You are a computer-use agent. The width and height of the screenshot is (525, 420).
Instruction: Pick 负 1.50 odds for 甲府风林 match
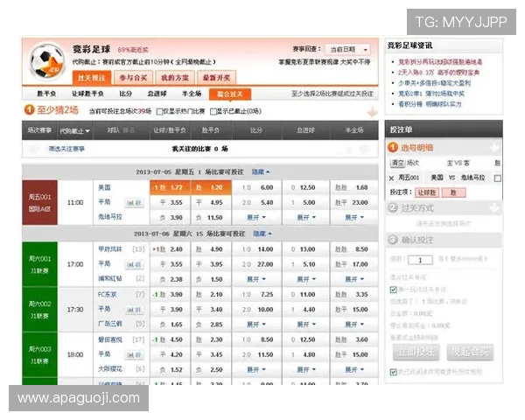pyautogui.click(x=209, y=279)
